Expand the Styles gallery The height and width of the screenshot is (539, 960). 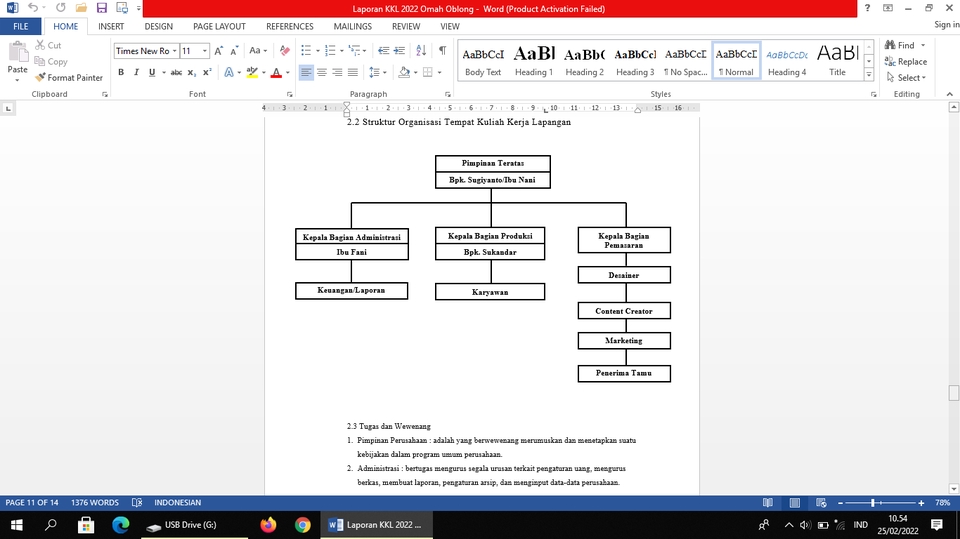click(869, 75)
